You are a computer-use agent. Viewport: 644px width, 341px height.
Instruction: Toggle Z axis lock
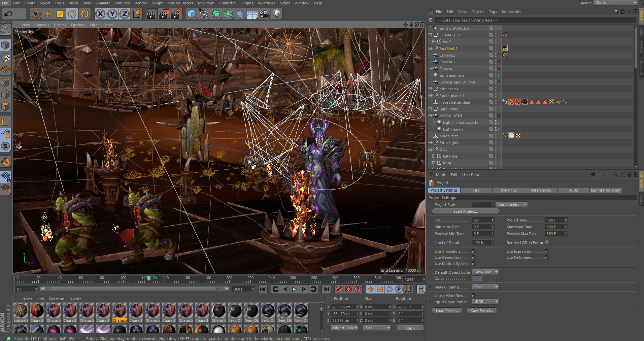pos(125,14)
